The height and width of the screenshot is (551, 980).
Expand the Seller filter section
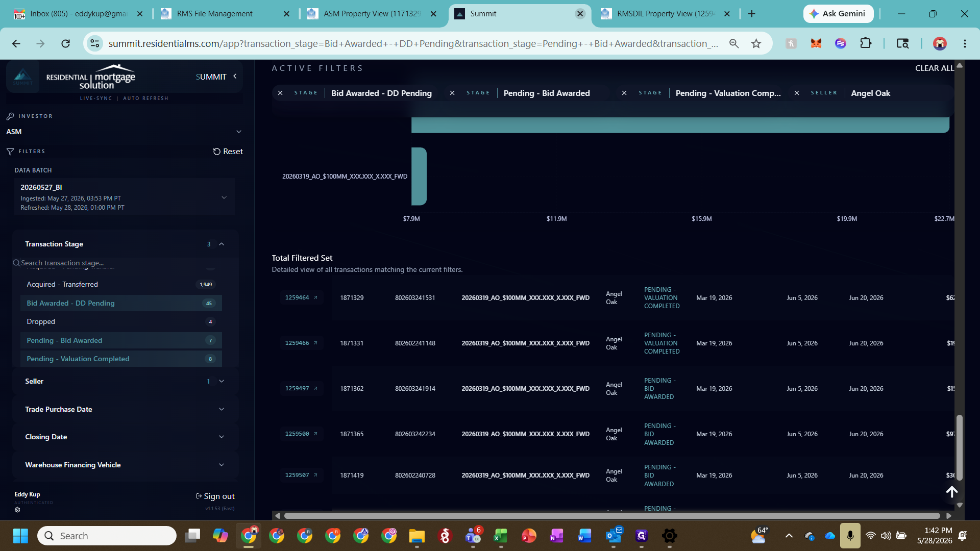pyautogui.click(x=126, y=381)
